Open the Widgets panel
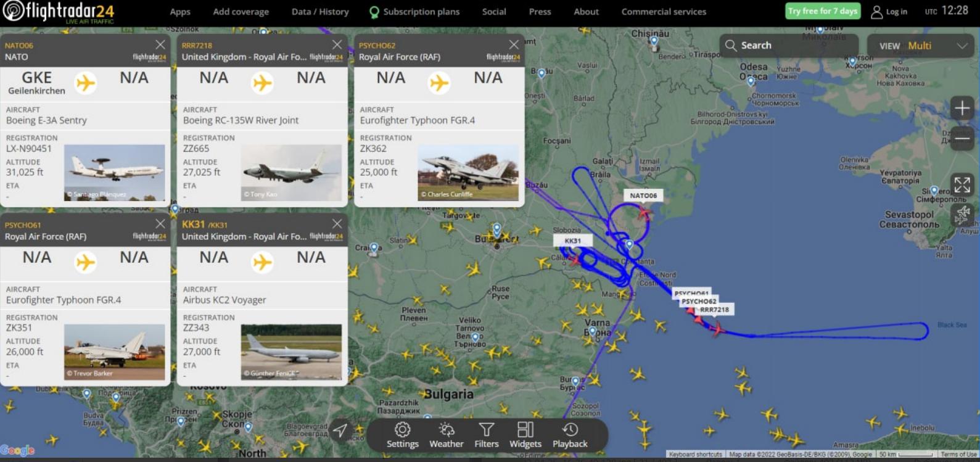The height and width of the screenshot is (462, 980). (525, 435)
